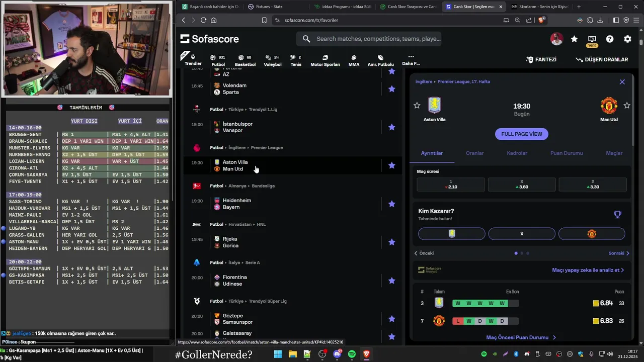644x362 pixels.
Task: Switch to the Kadrolar tab
Action: pyautogui.click(x=517, y=153)
